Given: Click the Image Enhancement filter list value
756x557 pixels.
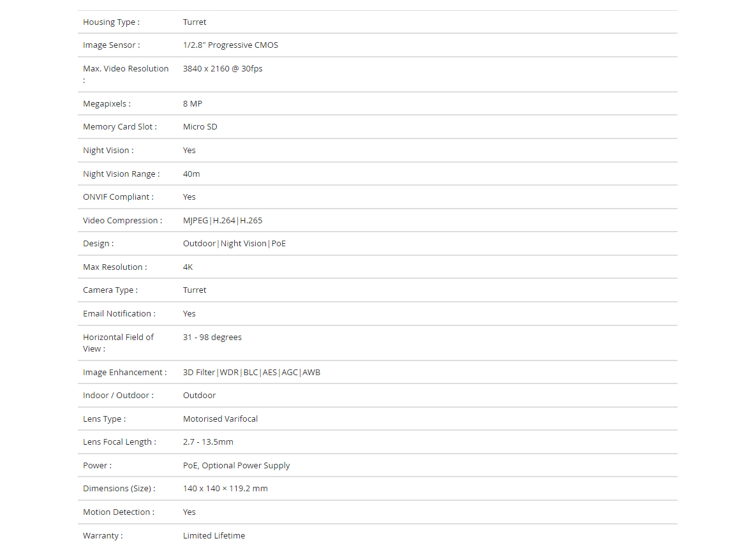Looking at the screenshot, I should pos(251,373).
